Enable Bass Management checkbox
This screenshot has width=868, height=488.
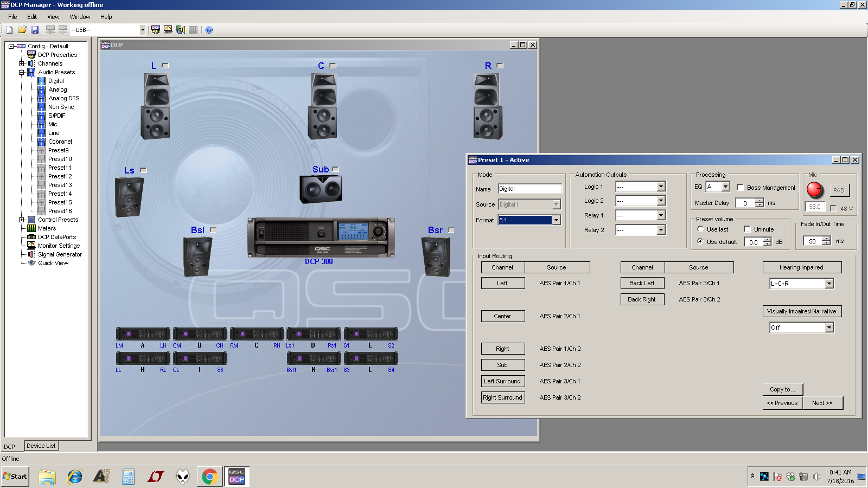click(x=740, y=188)
